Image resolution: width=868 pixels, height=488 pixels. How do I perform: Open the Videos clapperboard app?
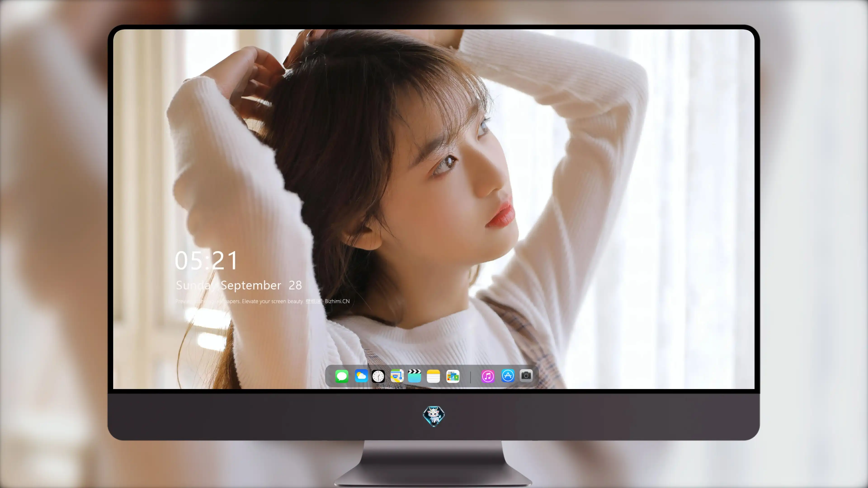coord(415,376)
